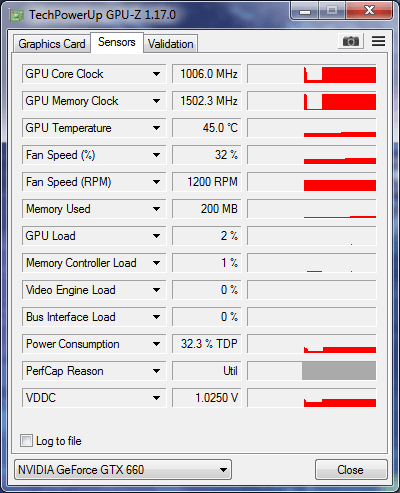Switch to the Validation tab
This screenshot has width=400, height=493.
(171, 44)
